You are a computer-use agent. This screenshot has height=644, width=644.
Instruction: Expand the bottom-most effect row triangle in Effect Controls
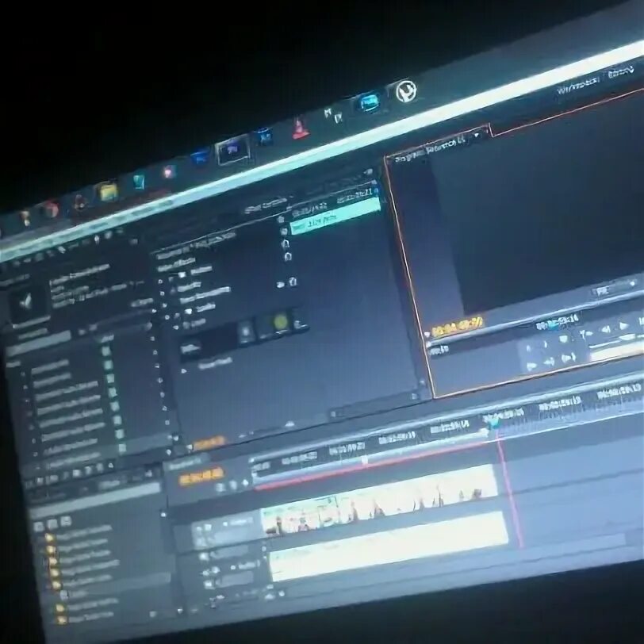pyautogui.click(x=183, y=371)
